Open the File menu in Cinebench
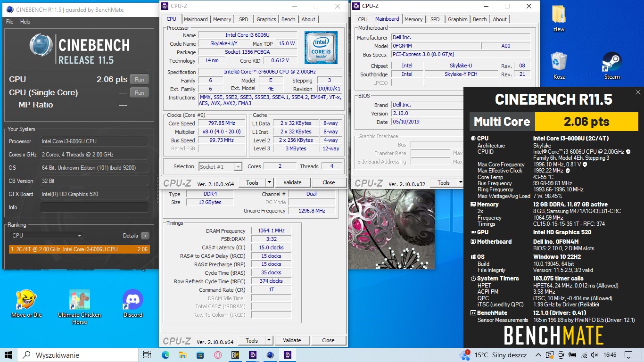 10,22
